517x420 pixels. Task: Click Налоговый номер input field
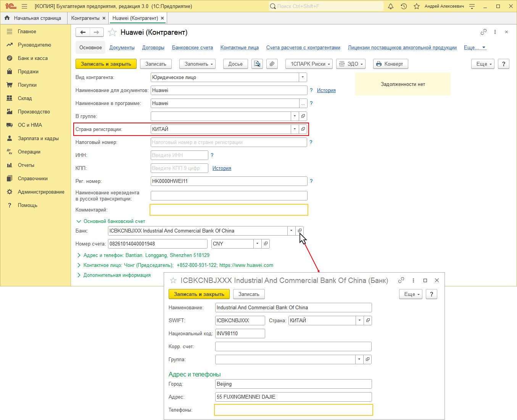(x=229, y=142)
